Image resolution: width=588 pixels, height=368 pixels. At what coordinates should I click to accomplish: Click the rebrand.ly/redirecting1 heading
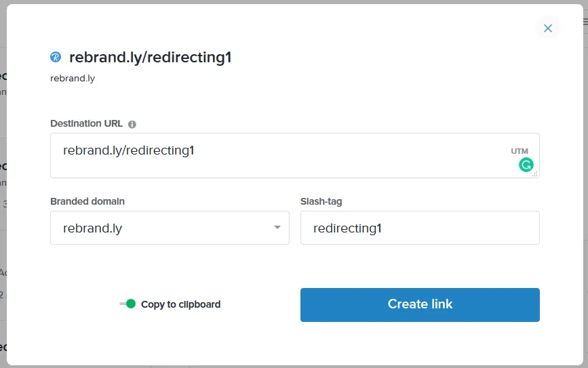click(x=150, y=58)
